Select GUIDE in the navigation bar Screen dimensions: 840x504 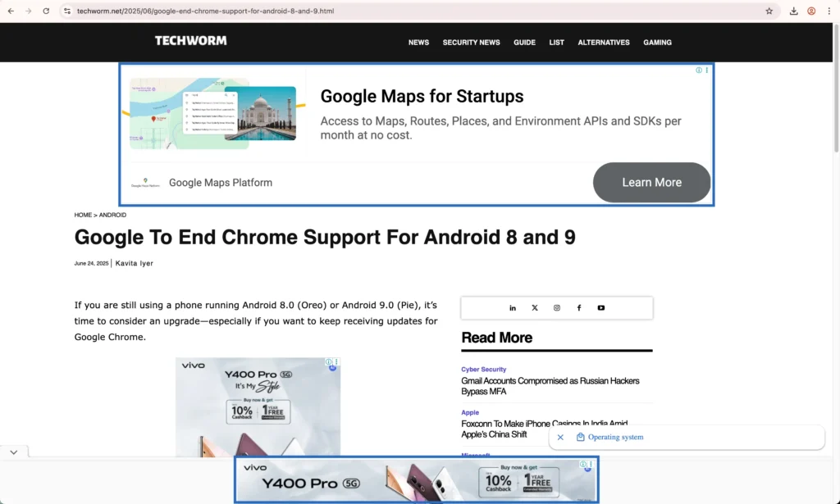click(524, 43)
